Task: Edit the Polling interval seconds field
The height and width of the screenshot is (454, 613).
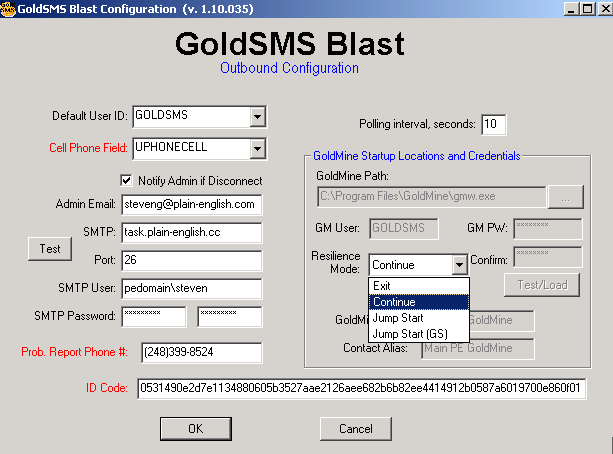Action: click(x=494, y=124)
